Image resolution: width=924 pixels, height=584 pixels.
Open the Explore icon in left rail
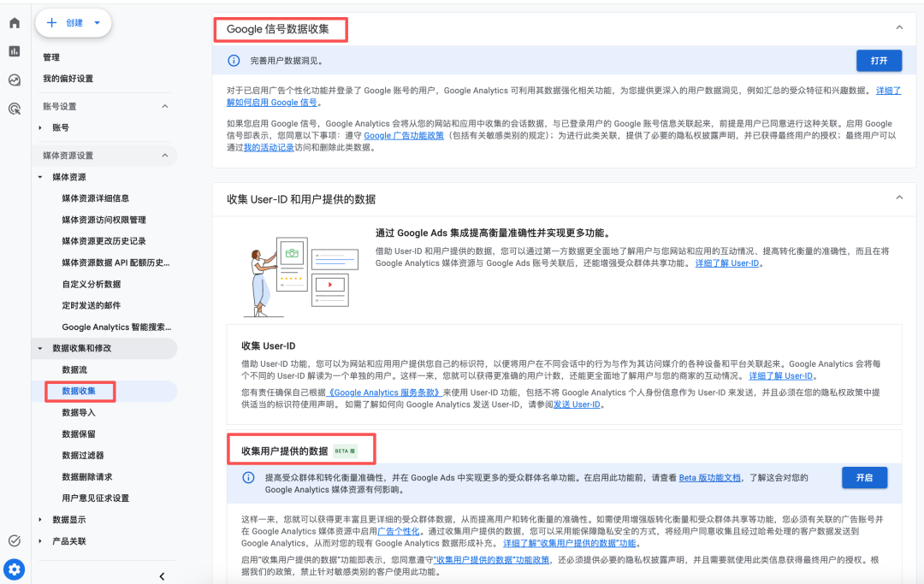[x=15, y=80]
